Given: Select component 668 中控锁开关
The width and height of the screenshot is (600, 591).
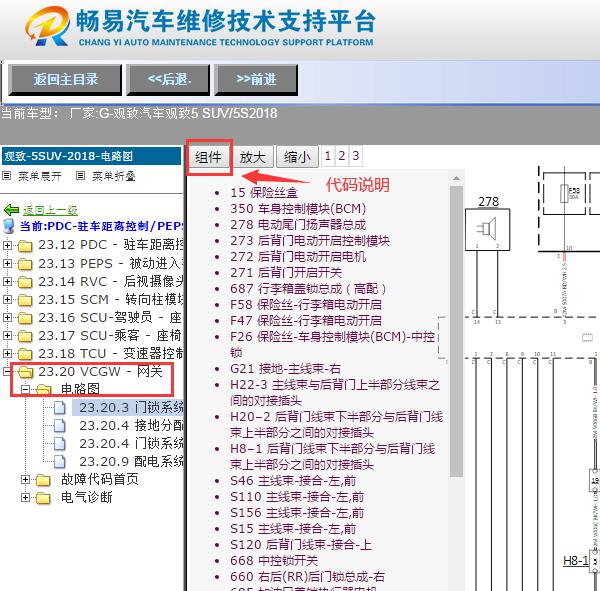Looking at the screenshot, I should pyautogui.click(x=274, y=561).
